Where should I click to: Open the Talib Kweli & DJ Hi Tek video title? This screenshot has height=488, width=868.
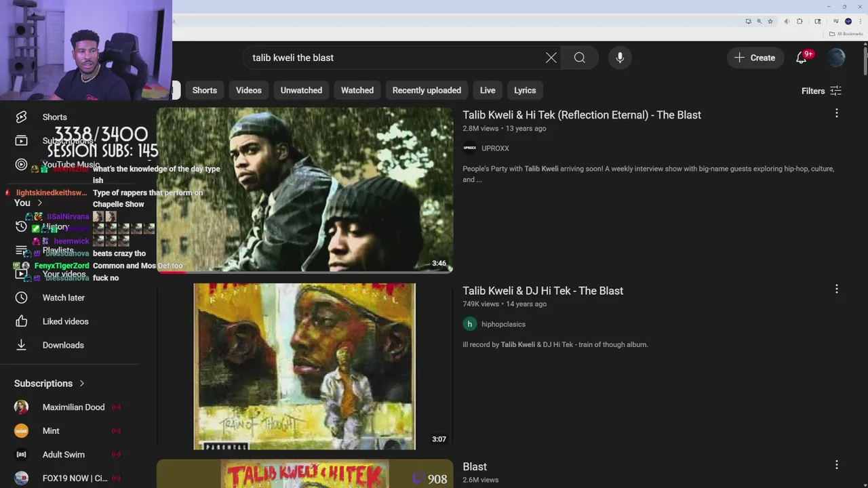(543, 291)
